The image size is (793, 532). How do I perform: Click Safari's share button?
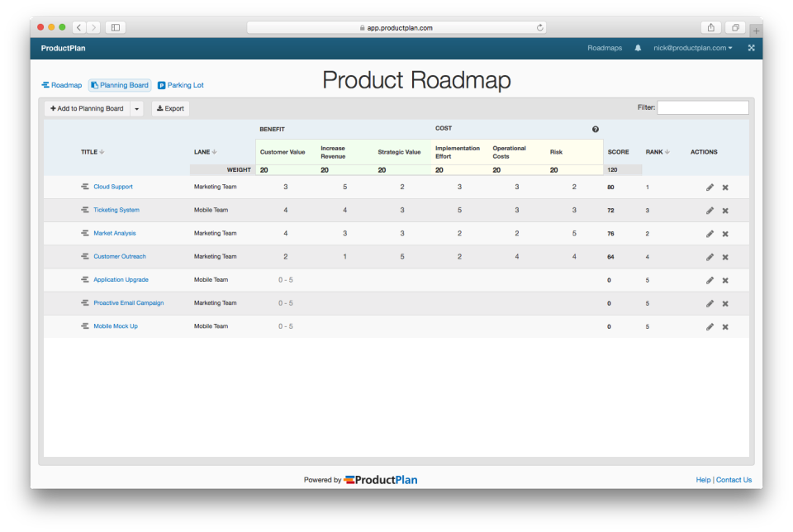click(x=710, y=27)
